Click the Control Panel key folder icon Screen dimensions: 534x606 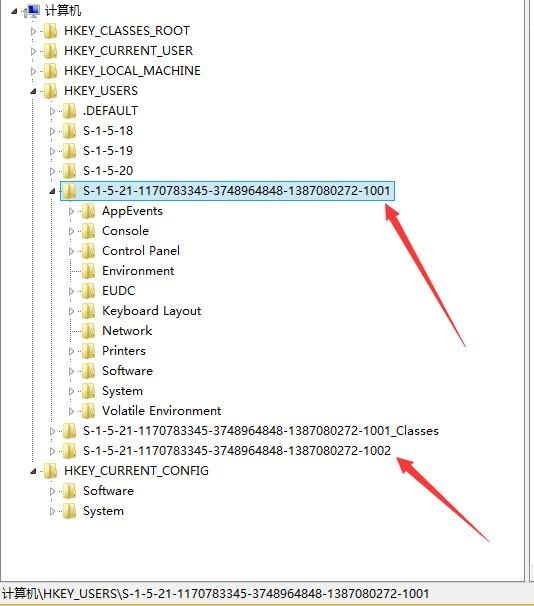(88, 251)
